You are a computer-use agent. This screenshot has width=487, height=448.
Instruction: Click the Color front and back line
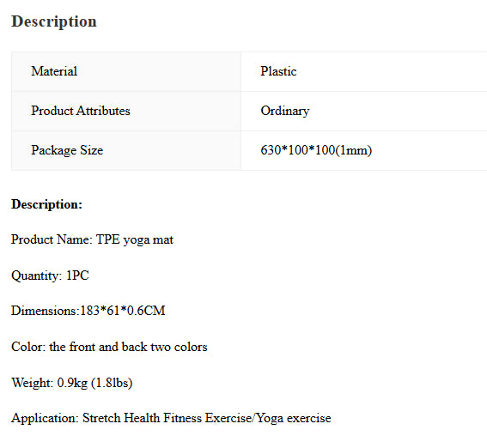coord(109,347)
